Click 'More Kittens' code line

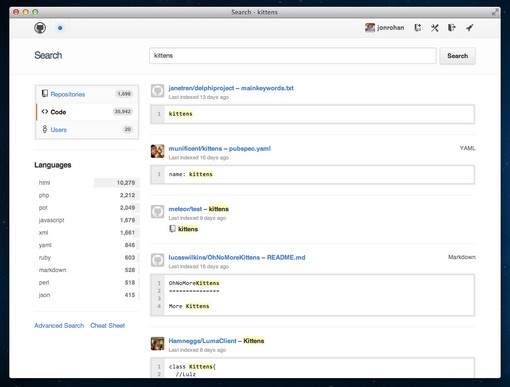(189, 306)
